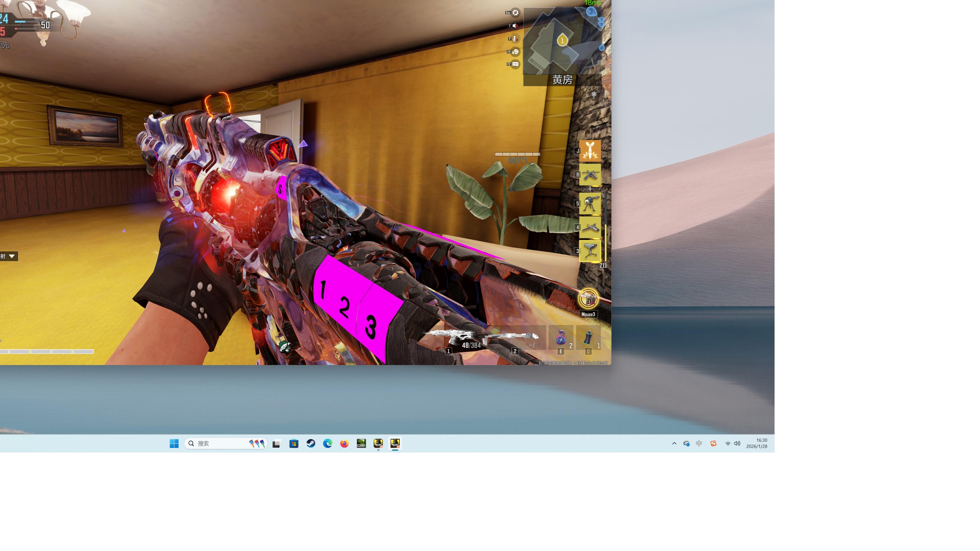Select the SAM turret scorestreak

pos(590,251)
